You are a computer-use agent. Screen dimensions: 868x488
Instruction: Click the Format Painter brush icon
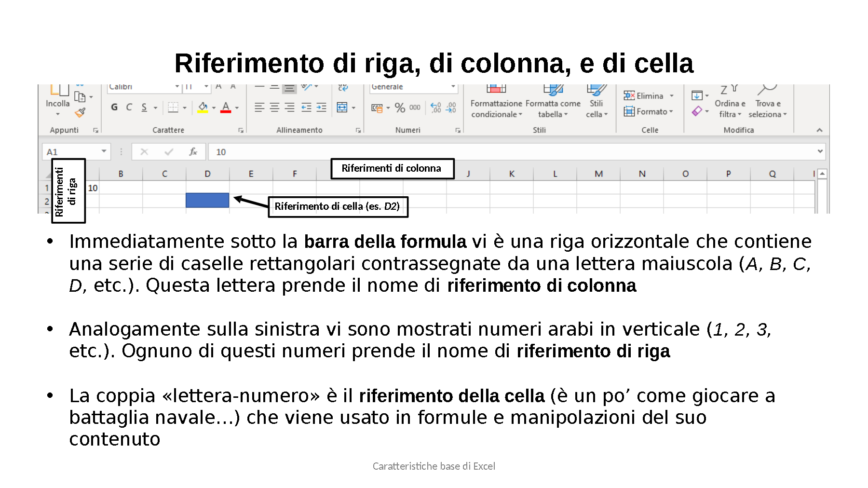(x=80, y=113)
